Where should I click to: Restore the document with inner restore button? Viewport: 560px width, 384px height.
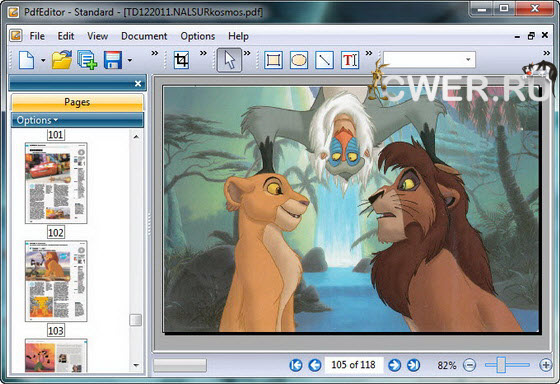[531, 36]
